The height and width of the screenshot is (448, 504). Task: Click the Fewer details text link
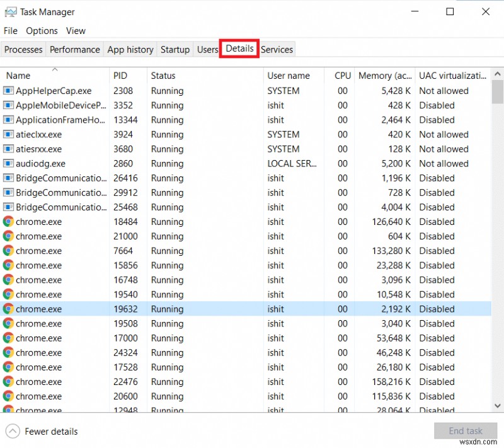pyautogui.click(x=52, y=431)
